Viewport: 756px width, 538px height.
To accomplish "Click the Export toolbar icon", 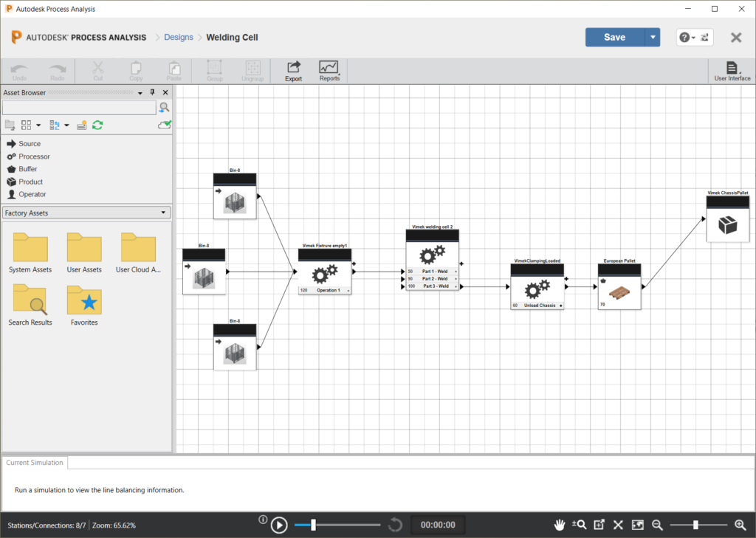I will point(293,71).
